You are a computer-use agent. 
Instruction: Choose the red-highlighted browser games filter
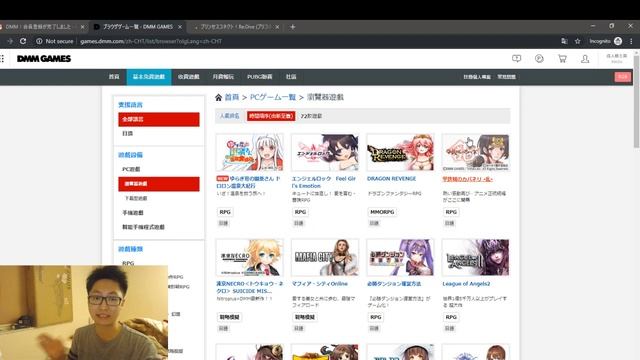coord(159,184)
